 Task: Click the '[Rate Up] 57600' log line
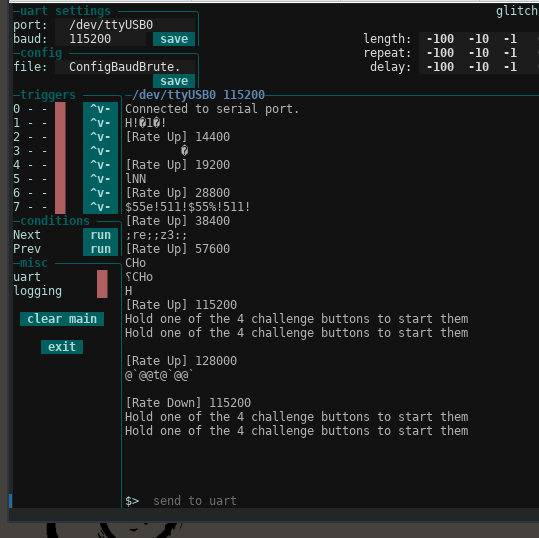[177, 249]
